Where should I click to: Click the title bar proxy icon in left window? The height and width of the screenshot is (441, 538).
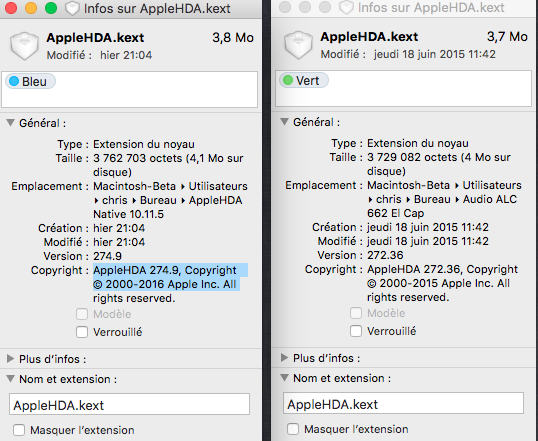click(x=72, y=8)
